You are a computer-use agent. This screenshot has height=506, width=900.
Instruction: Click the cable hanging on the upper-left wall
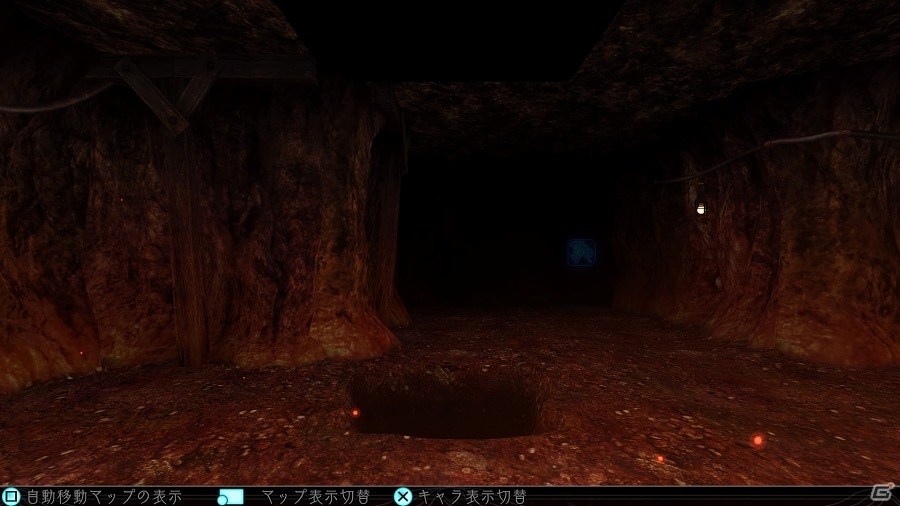[x=60, y=104]
